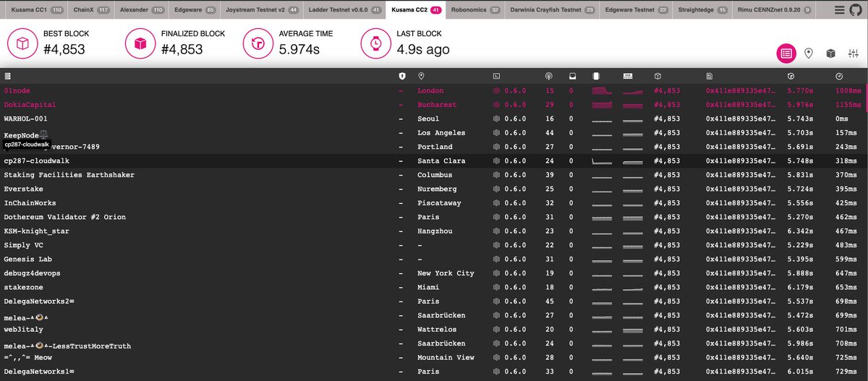868x381 pixels.
Task: Select Staking Facilities Earthshaker node
Action: (69, 175)
